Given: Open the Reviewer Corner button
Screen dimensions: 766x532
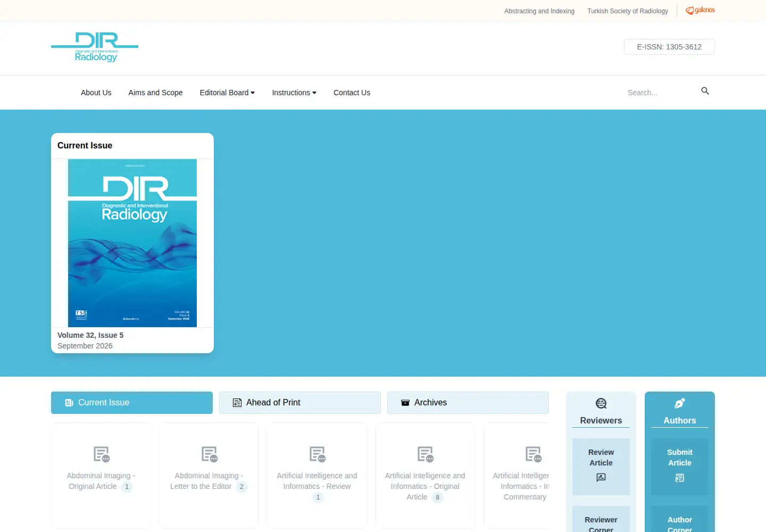Looking at the screenshot, I should 601,519.
